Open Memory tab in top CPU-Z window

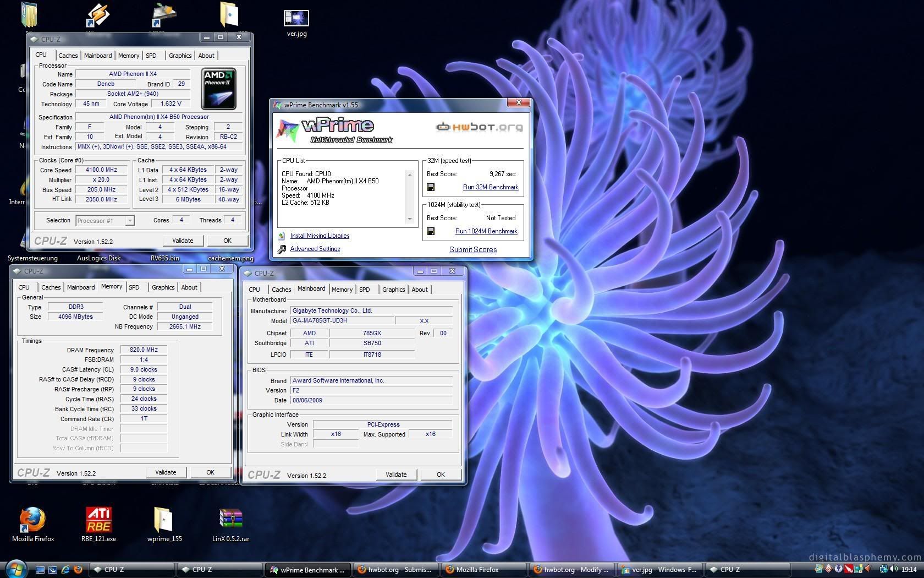pyautogui.click(x=129, y=56)
